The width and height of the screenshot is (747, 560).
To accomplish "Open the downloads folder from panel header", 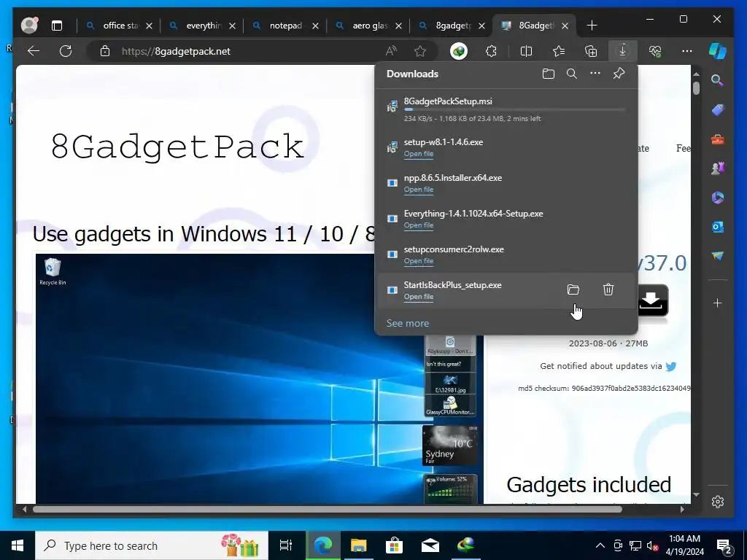I will click(x=549, y=74).
